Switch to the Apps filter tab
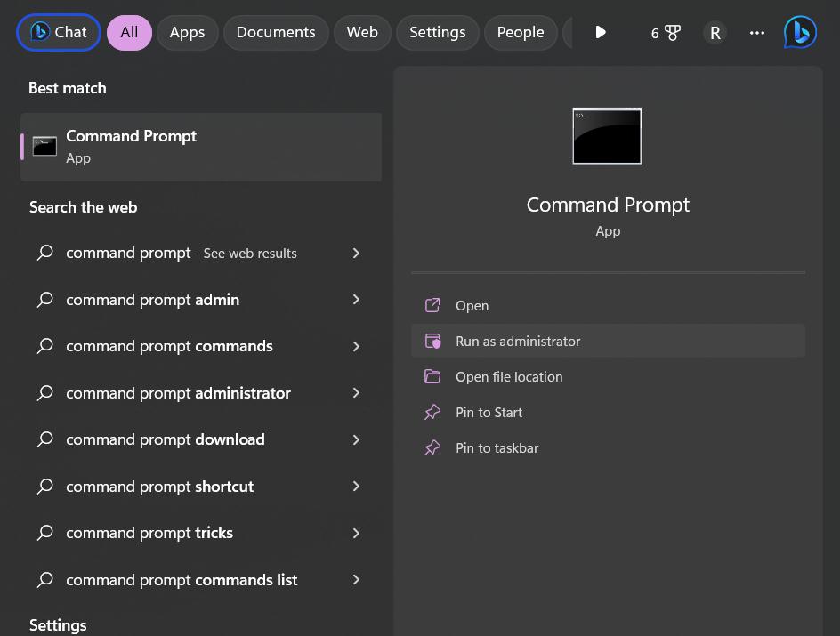This screenshot has height=636, width=840. click(187, 33)
